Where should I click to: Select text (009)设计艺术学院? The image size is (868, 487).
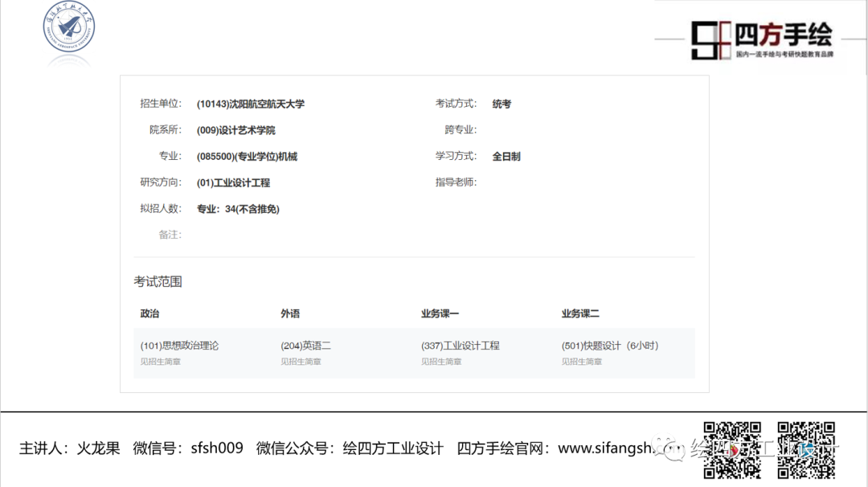(x=235, y=131)
